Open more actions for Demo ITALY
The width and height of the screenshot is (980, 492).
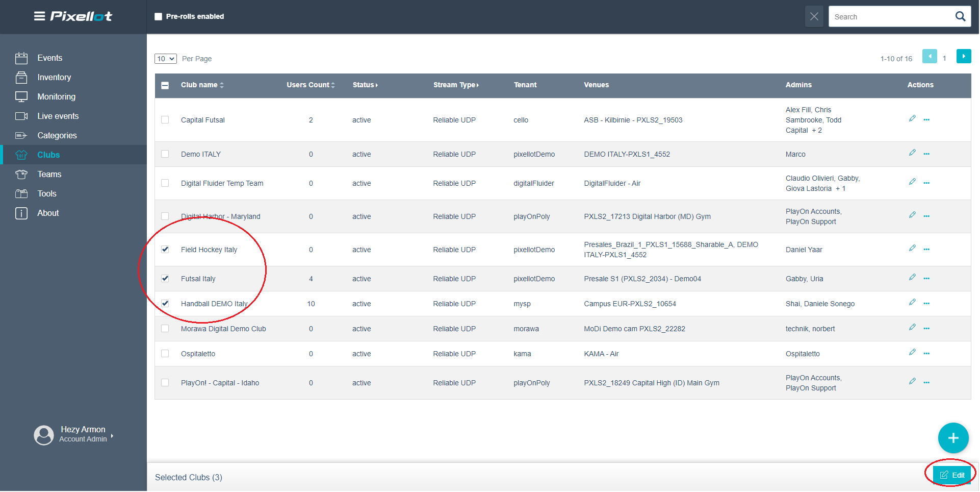[x=926, y=154]
